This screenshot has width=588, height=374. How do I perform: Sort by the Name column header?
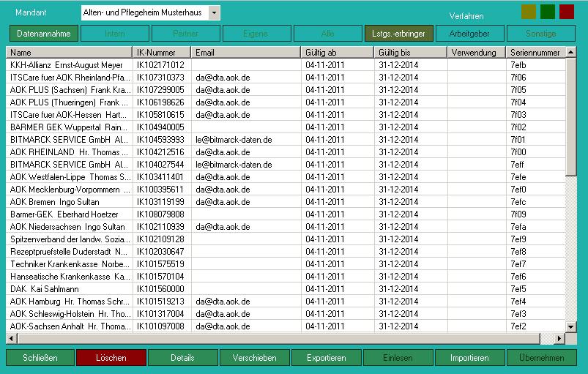click(69, 53)
